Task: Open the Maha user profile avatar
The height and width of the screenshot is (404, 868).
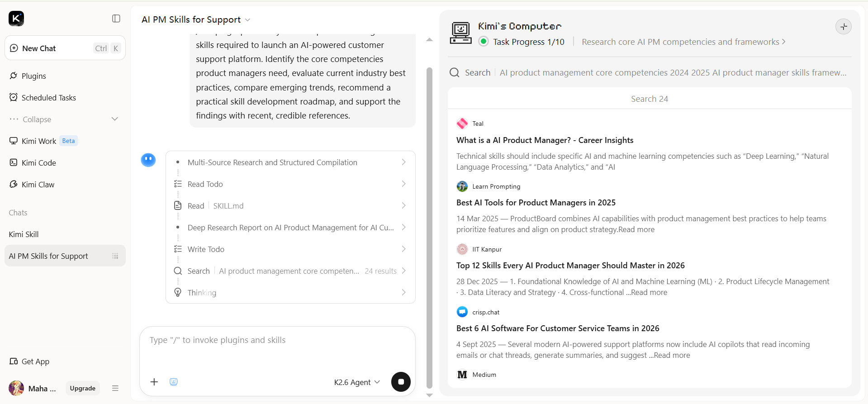Action: (16, 388)
